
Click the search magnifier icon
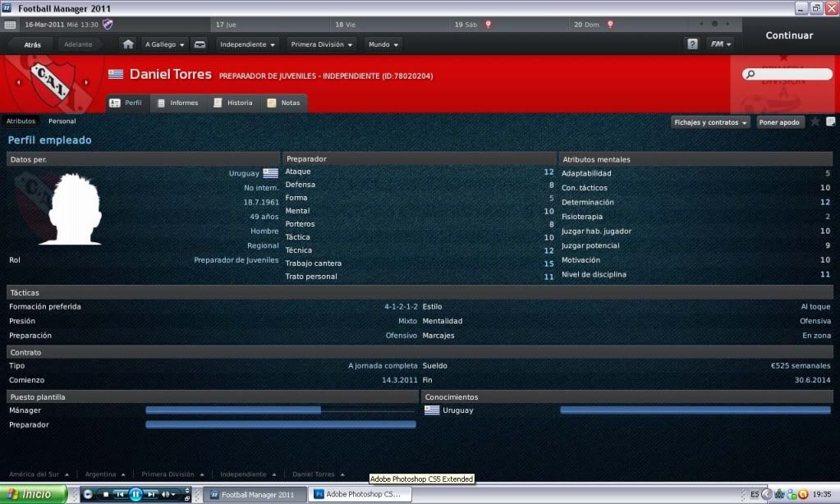(750, 74)
